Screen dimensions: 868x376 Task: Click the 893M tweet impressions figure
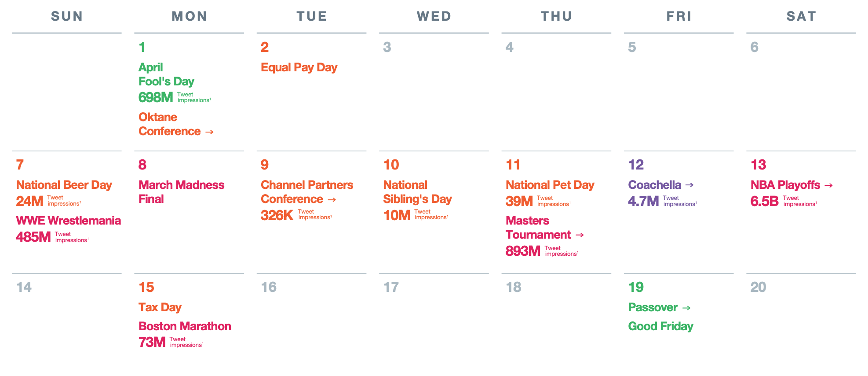click(x=523, y=251)
